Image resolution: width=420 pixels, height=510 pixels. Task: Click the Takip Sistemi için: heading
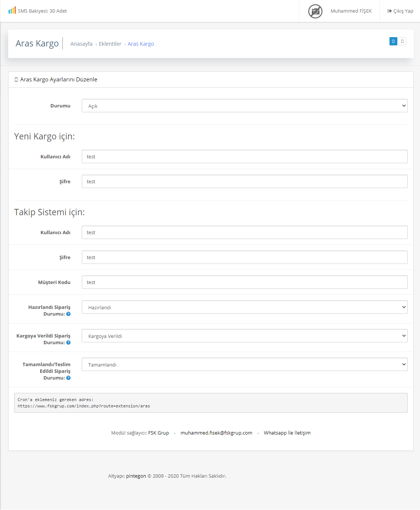(x=49, y=212)
